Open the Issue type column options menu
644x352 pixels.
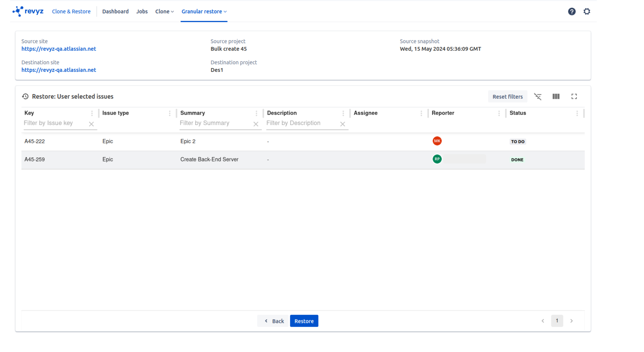tap(170, 113)
